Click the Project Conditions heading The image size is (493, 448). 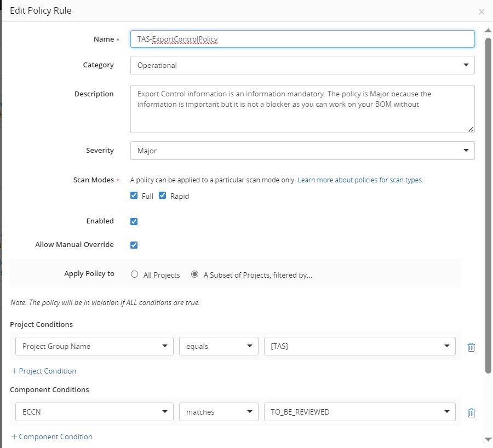tap(42, 324)
